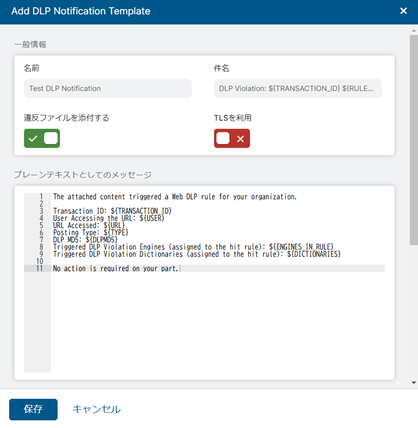Click the scrollbar up arrow
This screenshot has height=428, width=418.
point(414,30)
